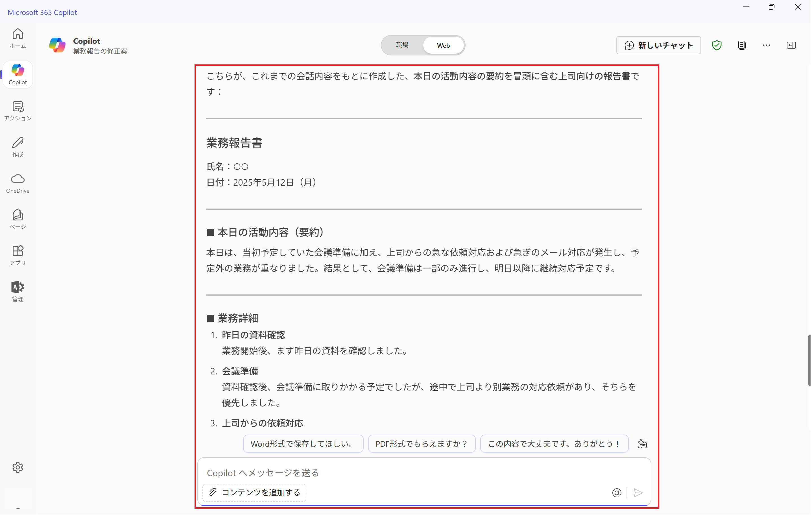Open the Copilot sidebar item
812x516 pixels.
click(18, 75)
